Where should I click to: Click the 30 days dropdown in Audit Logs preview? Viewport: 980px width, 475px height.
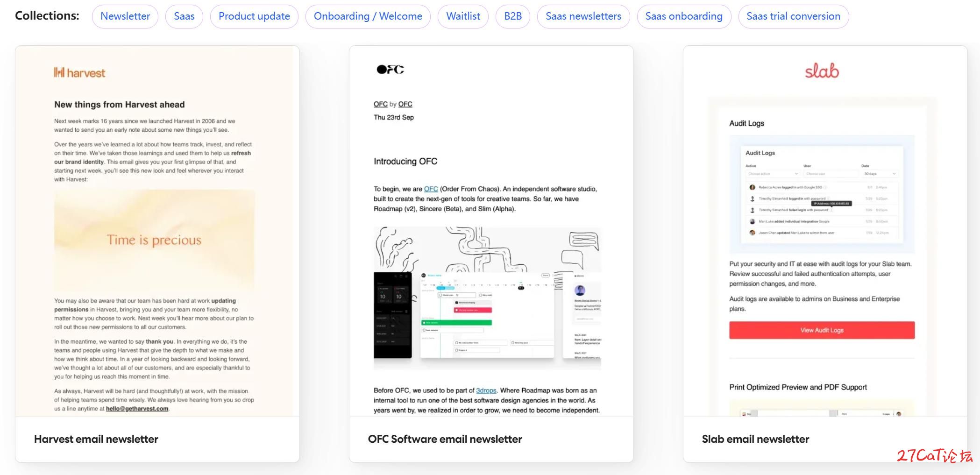pyautogui.click(x=880, y=174)
